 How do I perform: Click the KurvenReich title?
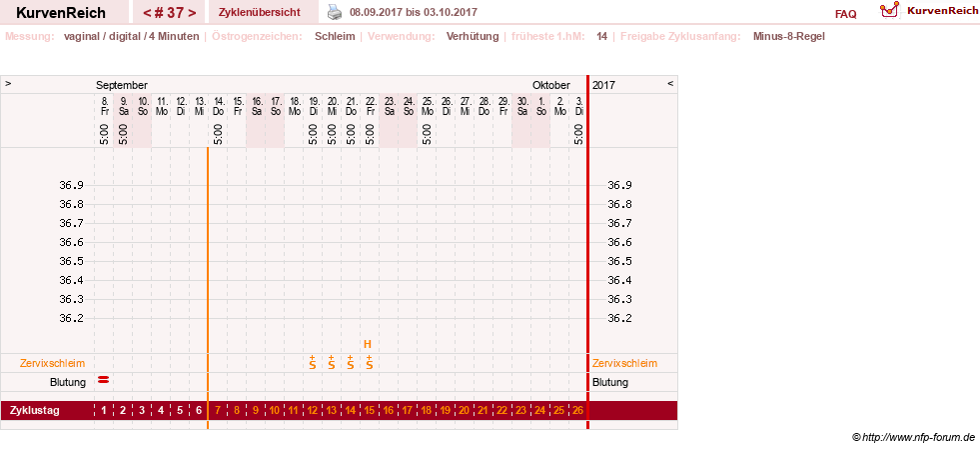[x=61, y=13]
